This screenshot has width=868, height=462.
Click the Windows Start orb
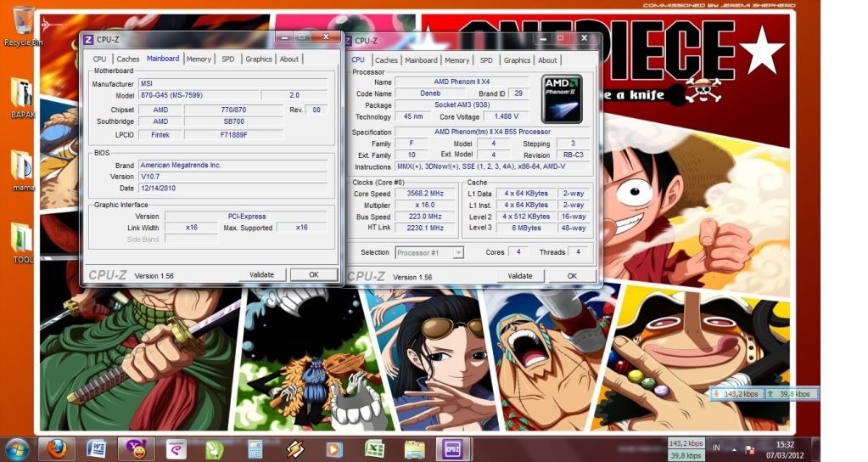17,448
